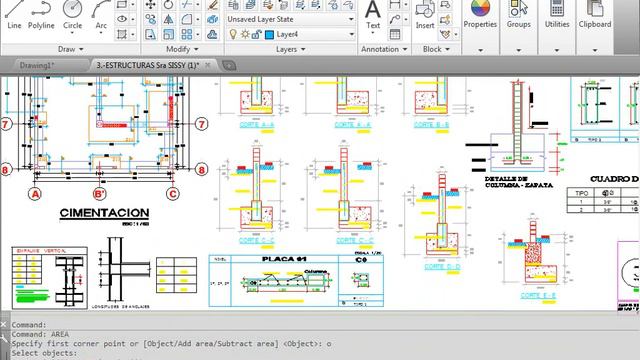Expand the Block panel

point(436,49)
